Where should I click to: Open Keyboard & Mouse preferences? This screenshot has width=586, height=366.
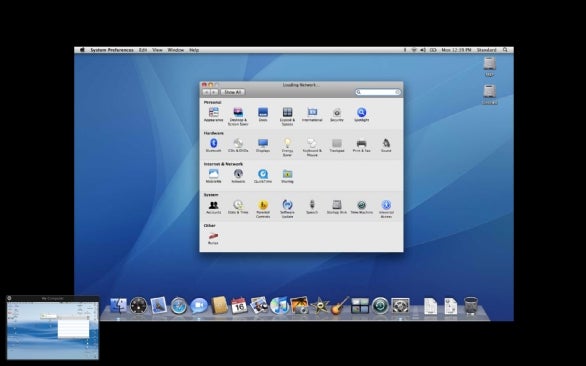click(312, 147)
